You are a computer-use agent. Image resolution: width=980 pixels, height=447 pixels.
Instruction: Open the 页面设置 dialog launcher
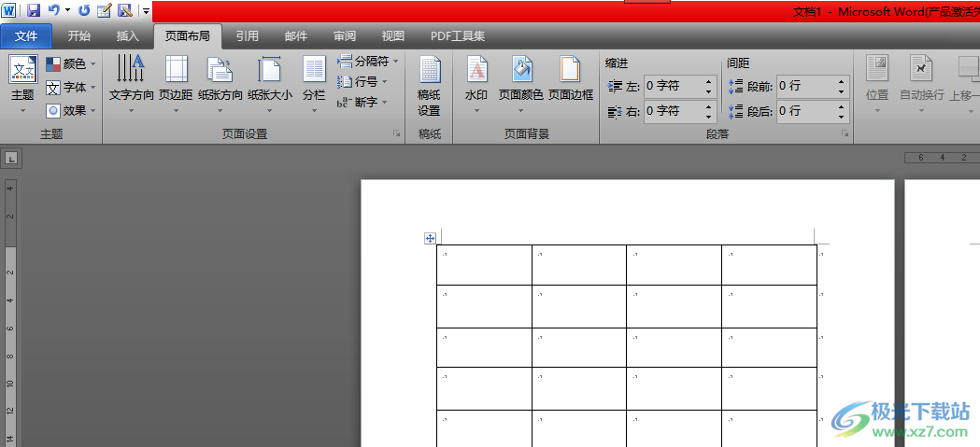396,133
